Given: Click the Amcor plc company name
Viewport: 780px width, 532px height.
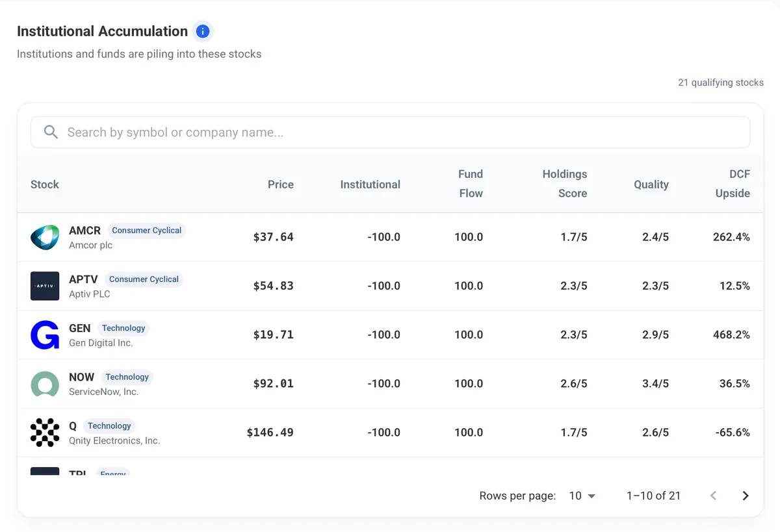Looking at the screenshot, I should point(91,245).
